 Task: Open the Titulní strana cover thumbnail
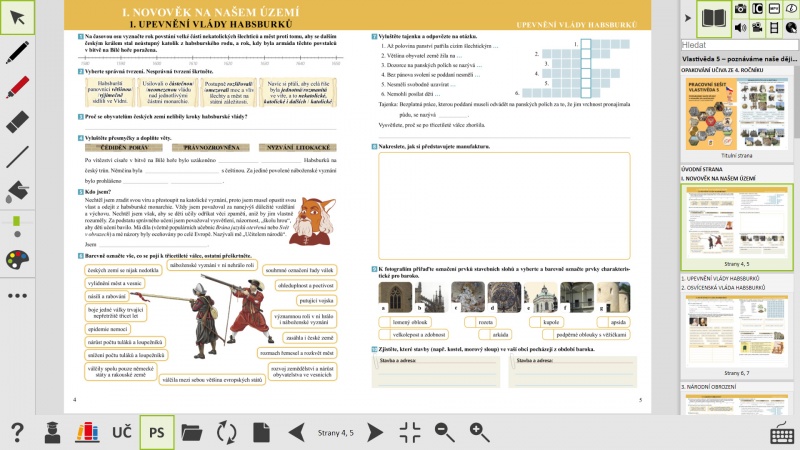coord(737,114)
